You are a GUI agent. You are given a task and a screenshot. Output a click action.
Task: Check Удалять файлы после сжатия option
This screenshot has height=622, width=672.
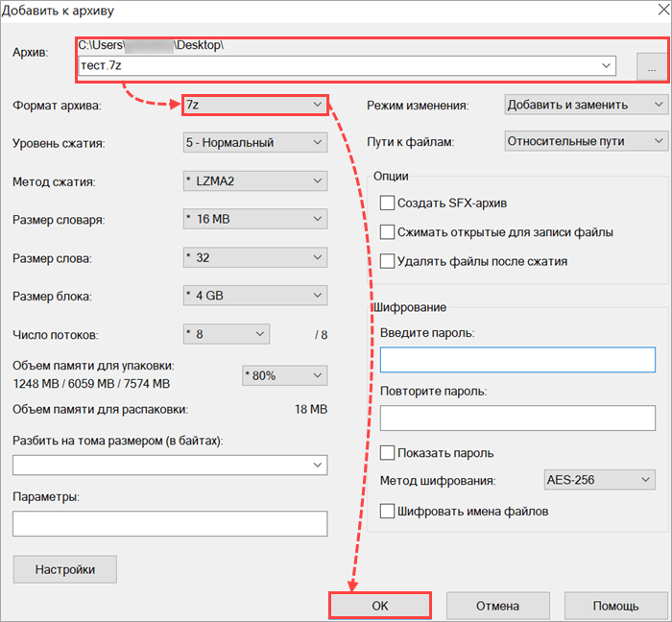click(388, 260)
